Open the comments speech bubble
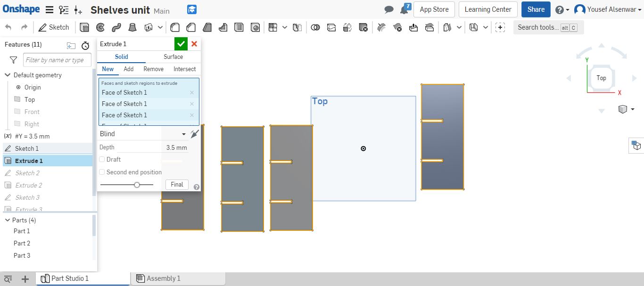 point(389,9)
